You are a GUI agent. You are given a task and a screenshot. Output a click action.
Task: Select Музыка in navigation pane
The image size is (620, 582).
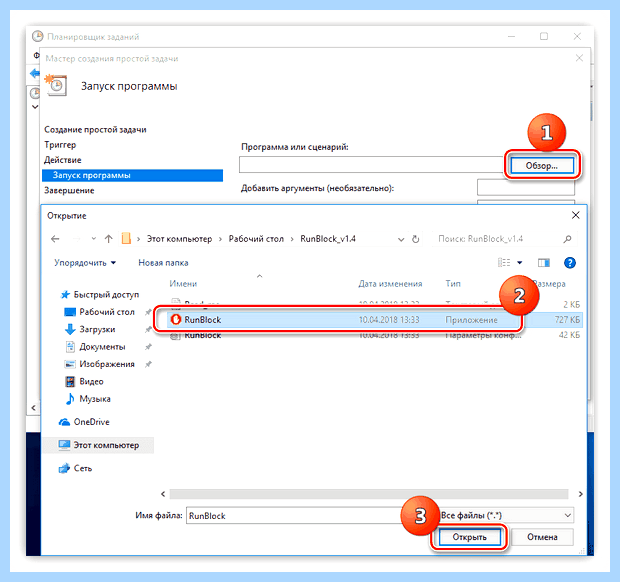(95, 399)
